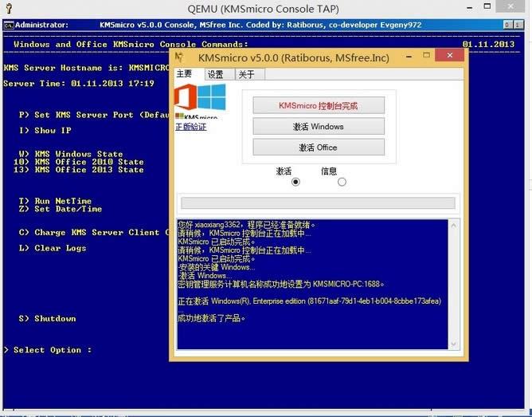Close the KMSmicro dialog with red X
532x417 pixels.
(450, 56)
